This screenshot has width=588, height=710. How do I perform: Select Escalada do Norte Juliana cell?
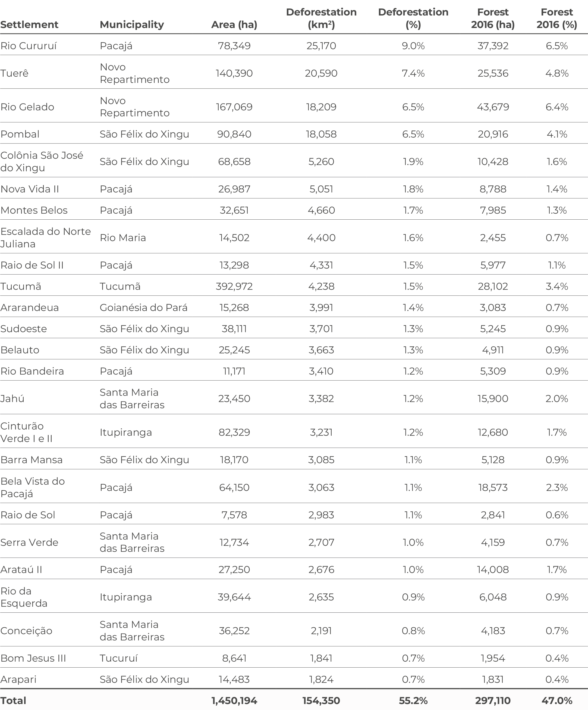click(x=46, y=238)
